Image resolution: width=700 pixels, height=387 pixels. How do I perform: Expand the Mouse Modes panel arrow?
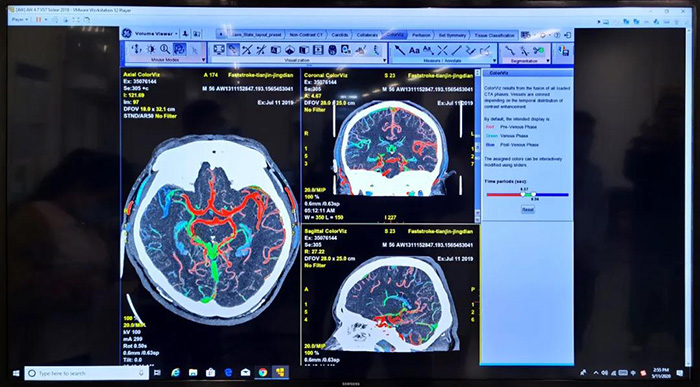204,60
